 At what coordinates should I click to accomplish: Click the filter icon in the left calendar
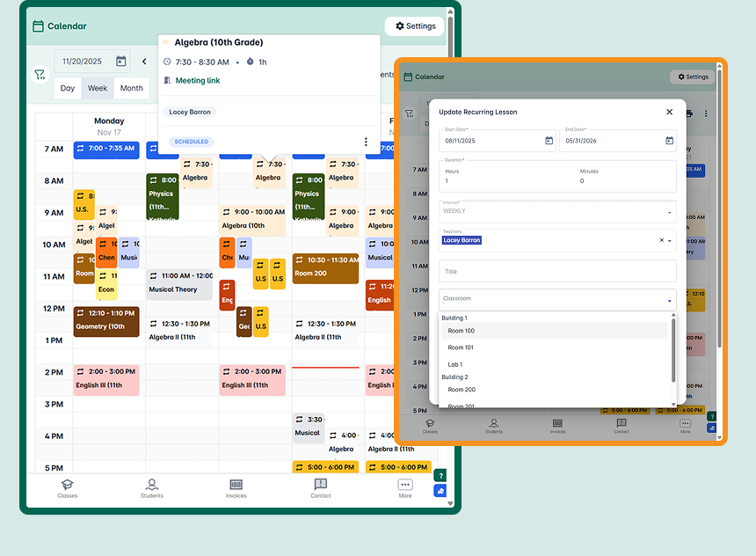40,76
